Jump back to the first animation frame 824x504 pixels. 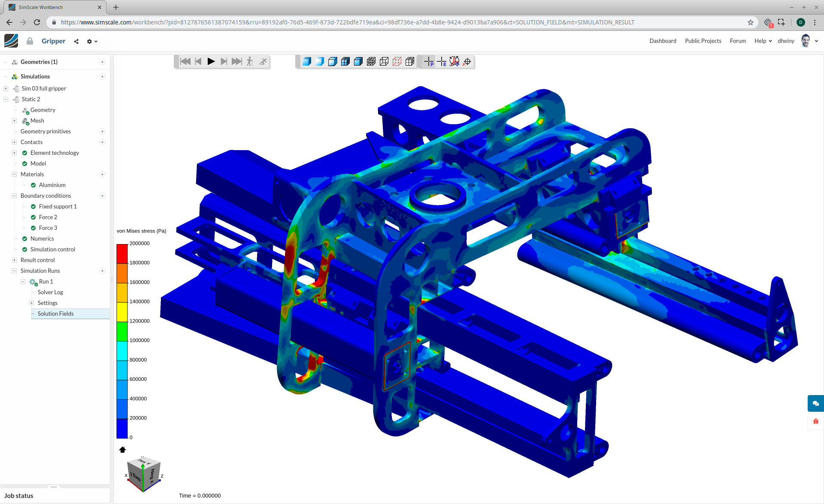pos(185,61)
